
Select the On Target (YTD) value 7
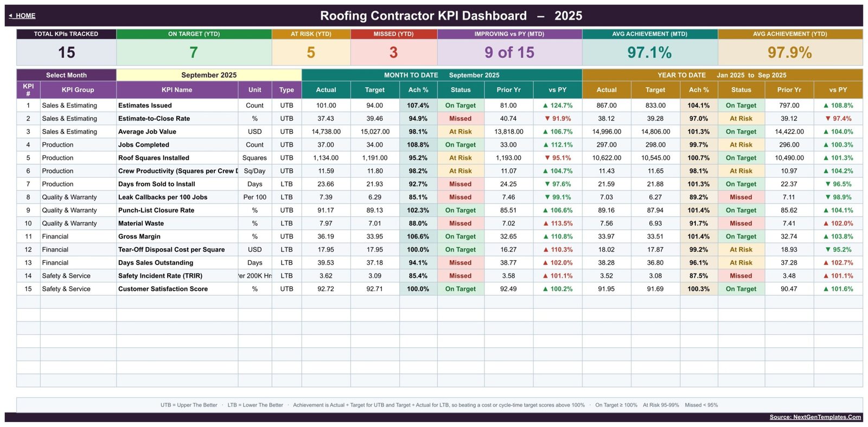tap(194, 53)
